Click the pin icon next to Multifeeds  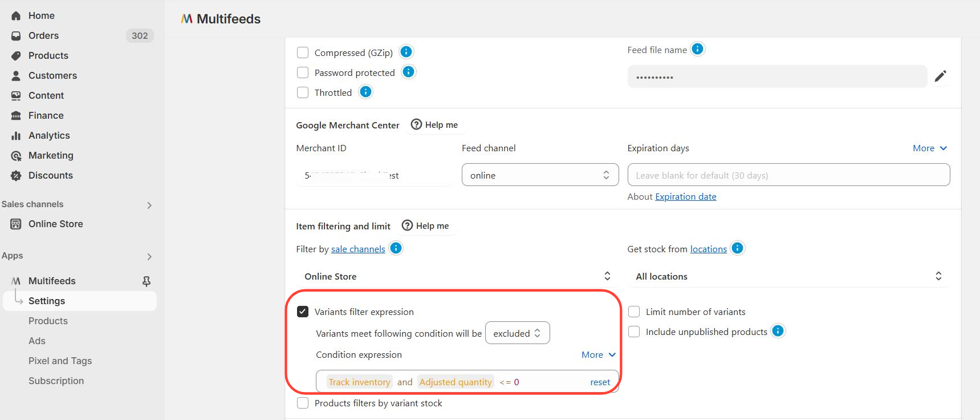point(147,281)
